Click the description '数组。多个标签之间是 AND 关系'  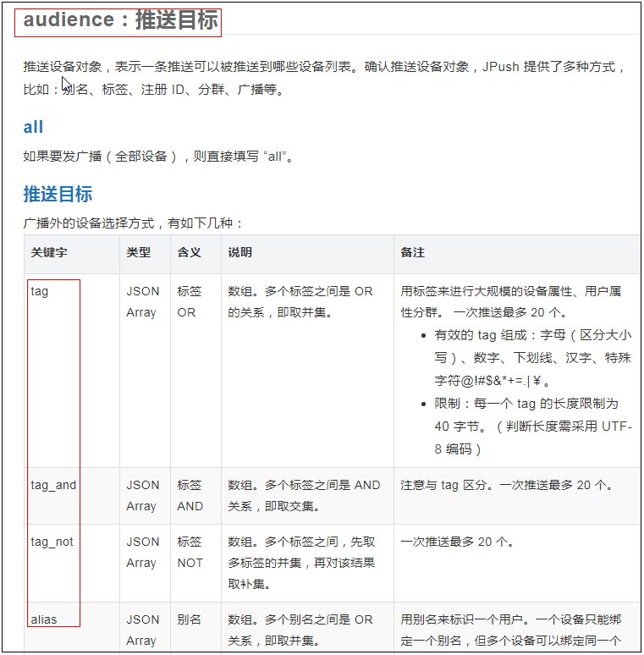tap(304, 495)
